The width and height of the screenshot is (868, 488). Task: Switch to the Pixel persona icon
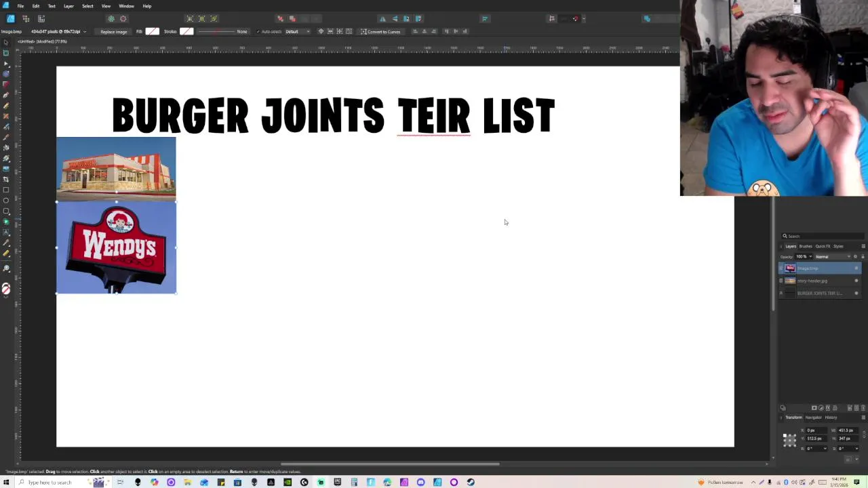pyautogui.click(x=26, y=18)
